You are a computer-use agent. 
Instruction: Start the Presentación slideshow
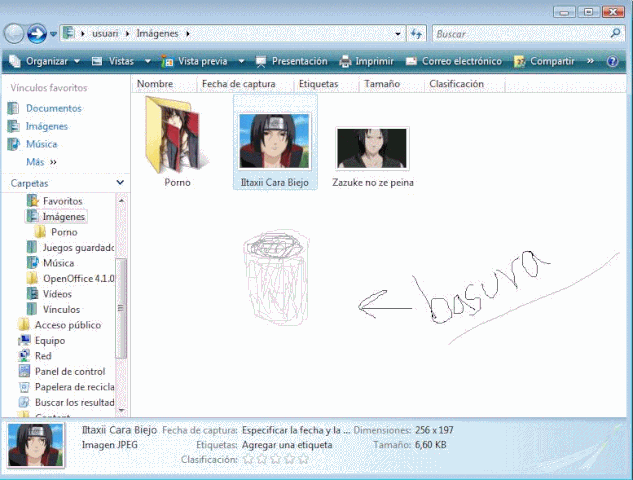291,61
